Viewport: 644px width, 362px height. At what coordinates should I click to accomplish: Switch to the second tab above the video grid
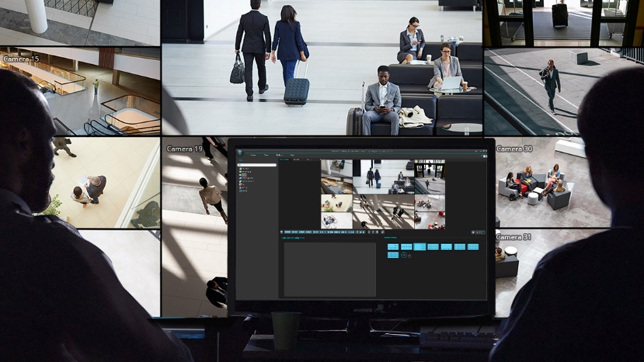coord(296,160)
